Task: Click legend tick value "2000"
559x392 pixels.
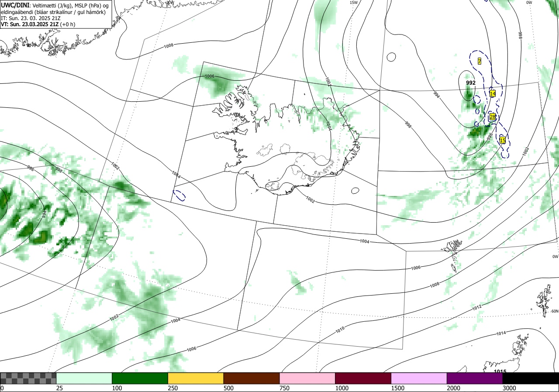Action: pyautogui.click(x=453, y=388)
